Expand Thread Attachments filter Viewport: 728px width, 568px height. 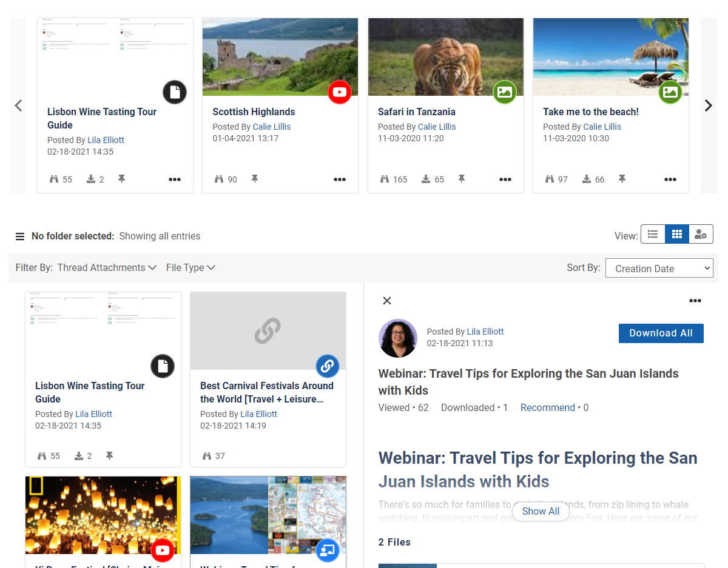point(107,267)
